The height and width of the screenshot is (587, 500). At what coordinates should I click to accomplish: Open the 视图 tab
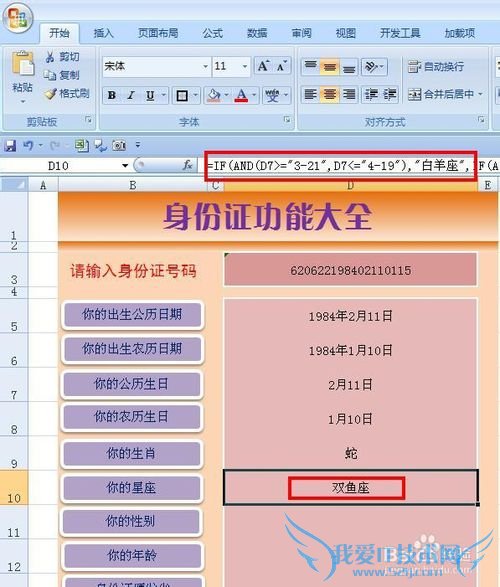click(345, 33)
